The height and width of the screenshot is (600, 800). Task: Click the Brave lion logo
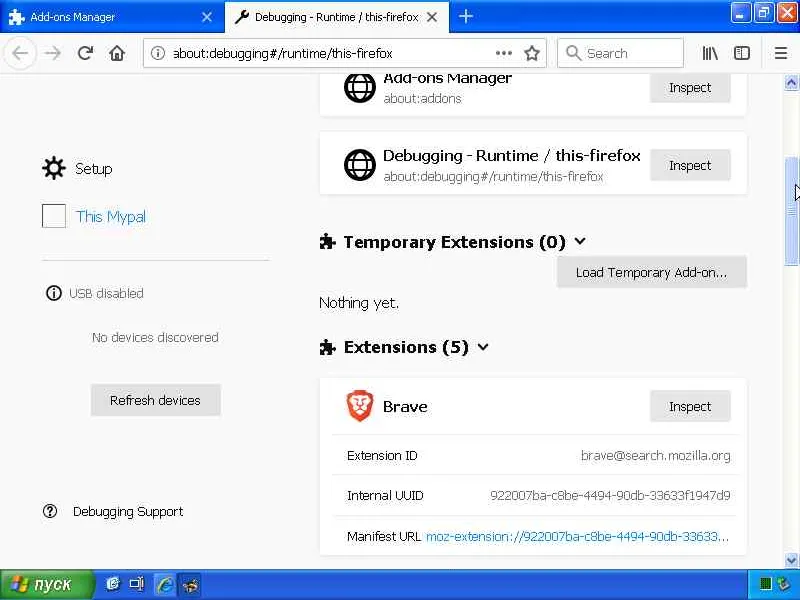[360, 406]
